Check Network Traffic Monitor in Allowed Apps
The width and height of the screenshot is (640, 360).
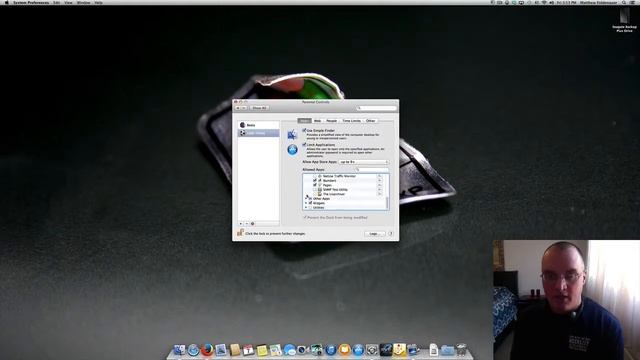pyautogui.click(x=315, y=176)
